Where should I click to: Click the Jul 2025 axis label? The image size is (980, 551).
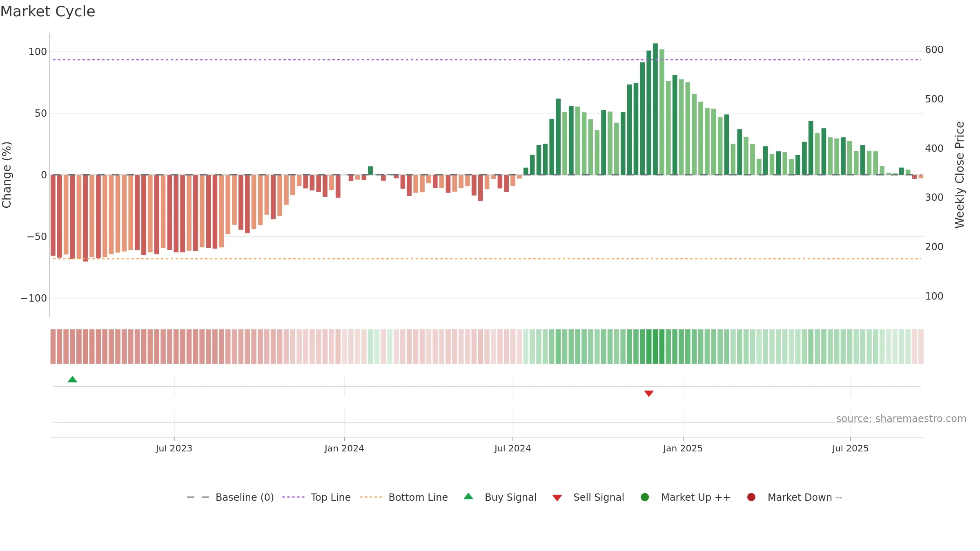coord(850,448)
